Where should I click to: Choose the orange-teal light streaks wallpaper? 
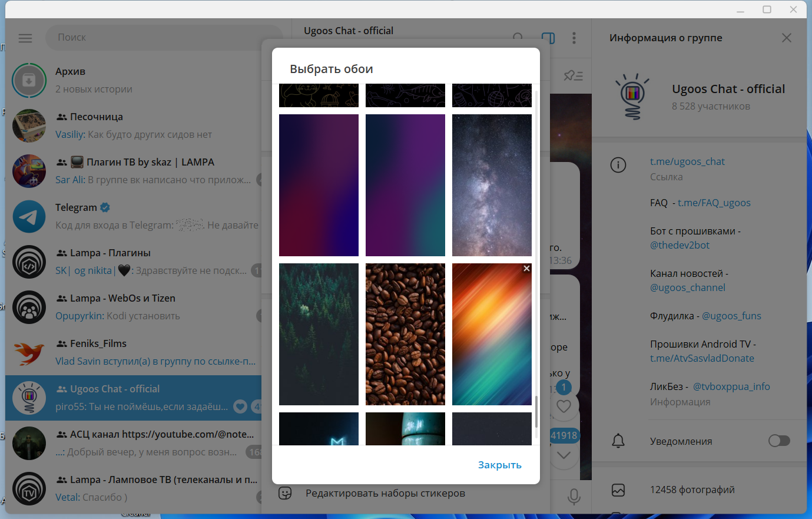pos(492,334)
